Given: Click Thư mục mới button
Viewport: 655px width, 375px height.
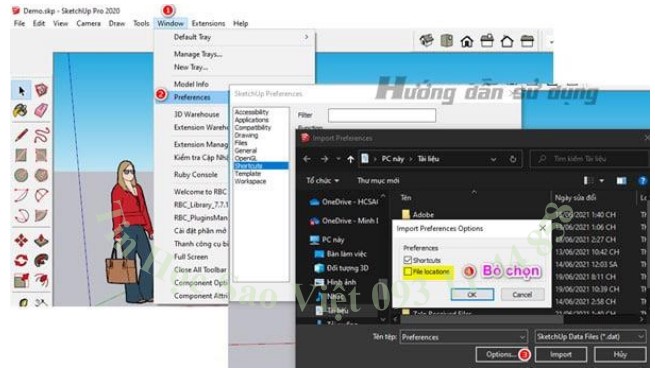Looking at the screenshot, I should [378, 180].
